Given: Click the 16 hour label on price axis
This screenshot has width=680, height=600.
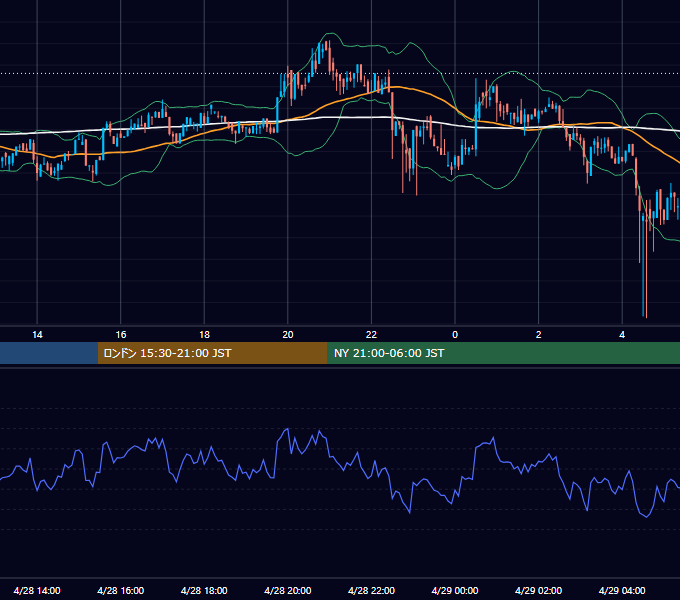Looking at the screenshot, I should 121,334.
